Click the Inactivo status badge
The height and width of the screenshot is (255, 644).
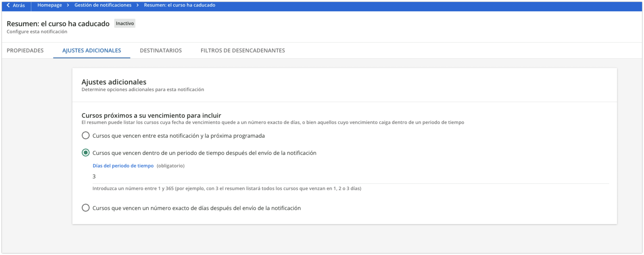(x=125, y=23)
